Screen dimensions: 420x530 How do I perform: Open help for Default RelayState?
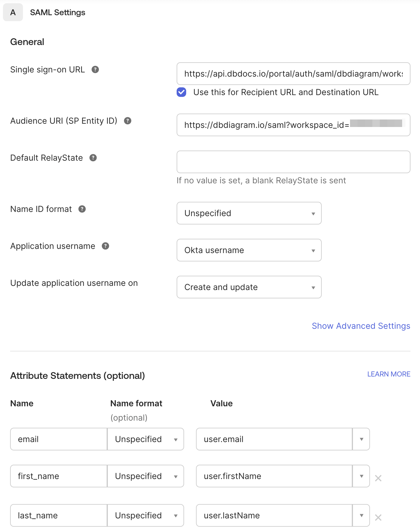click(x=93, y=158)
